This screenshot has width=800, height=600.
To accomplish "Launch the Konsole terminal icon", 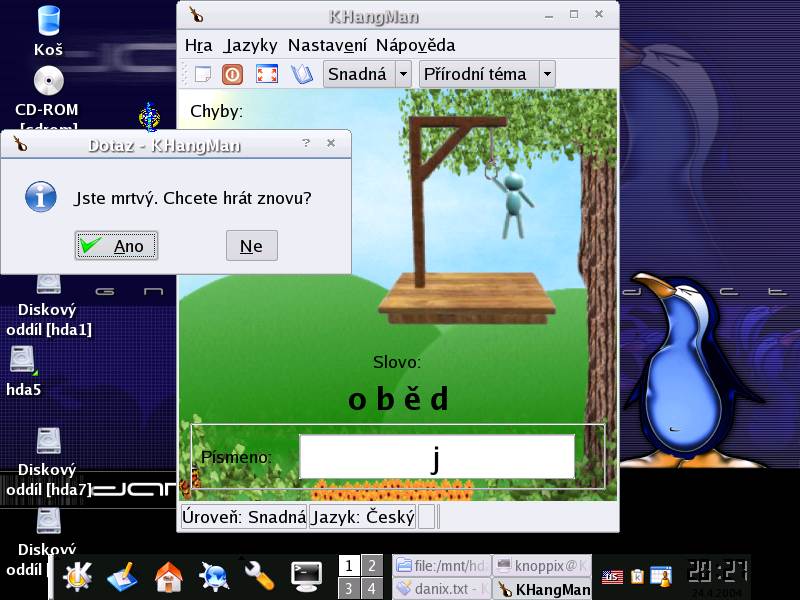I will pyautogui.click(x=306, y=577).
